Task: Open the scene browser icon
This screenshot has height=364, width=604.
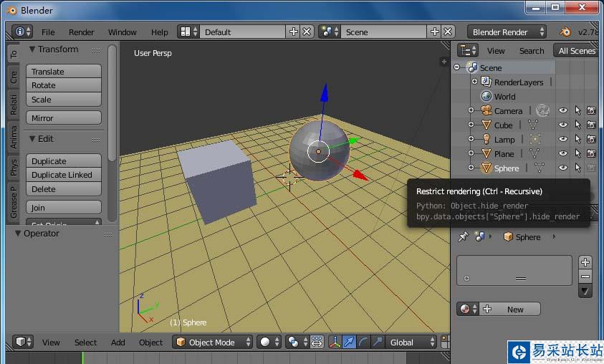Action: click(x=330, y=32)
